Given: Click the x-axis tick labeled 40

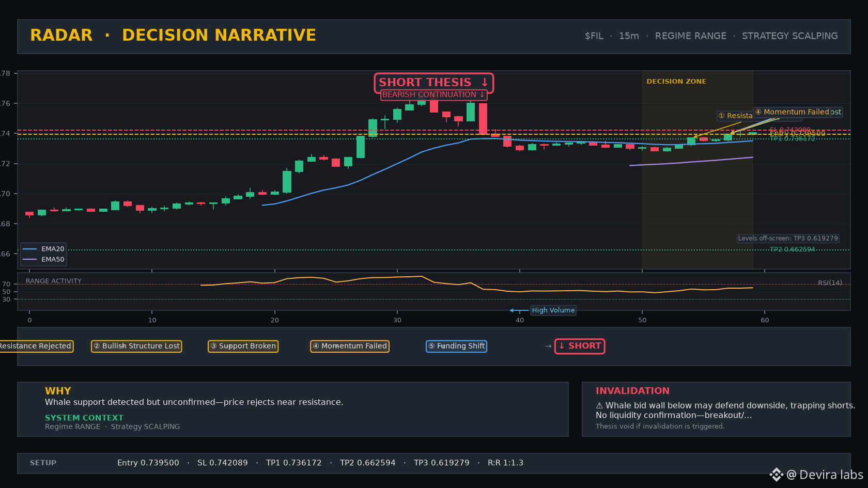Looking at the screenshot, I should click(520, 320).
